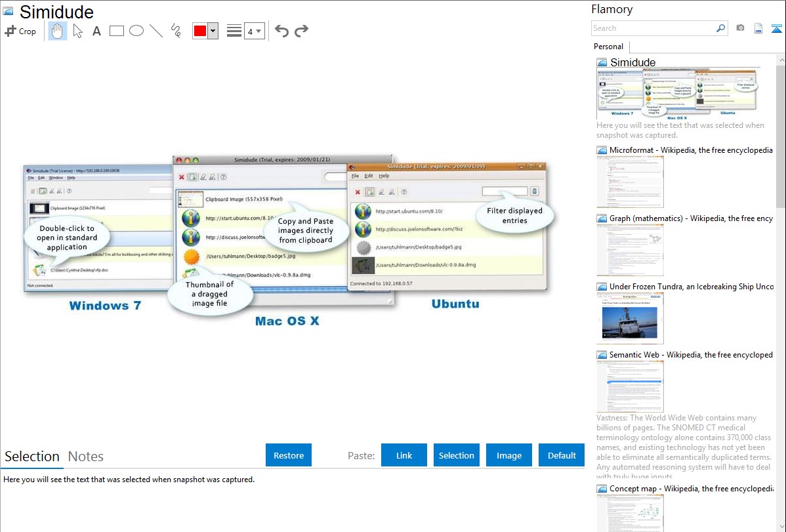The image size is (786, 532).
Task: Click the snapshot list scrollbar up arrow
Action: pos(781,60)
